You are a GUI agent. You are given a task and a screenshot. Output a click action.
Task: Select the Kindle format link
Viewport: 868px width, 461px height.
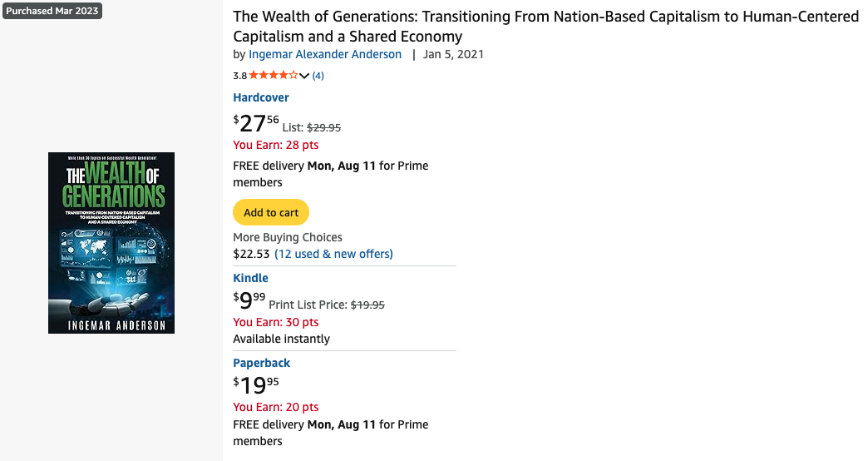(250, 278)
